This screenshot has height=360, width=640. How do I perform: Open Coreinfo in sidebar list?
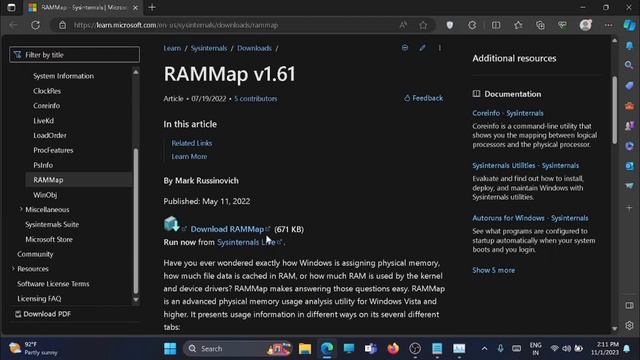47,106
